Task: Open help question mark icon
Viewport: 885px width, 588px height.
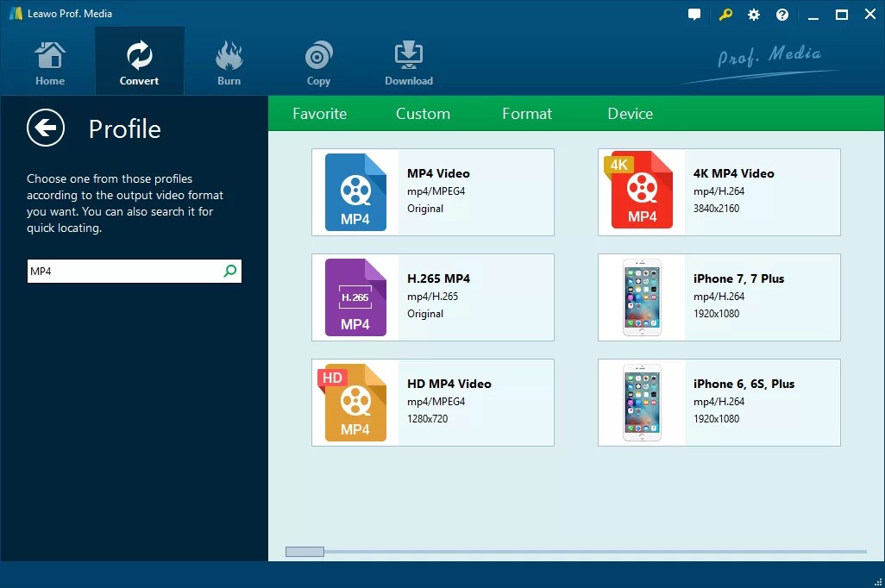Action: 782,15
